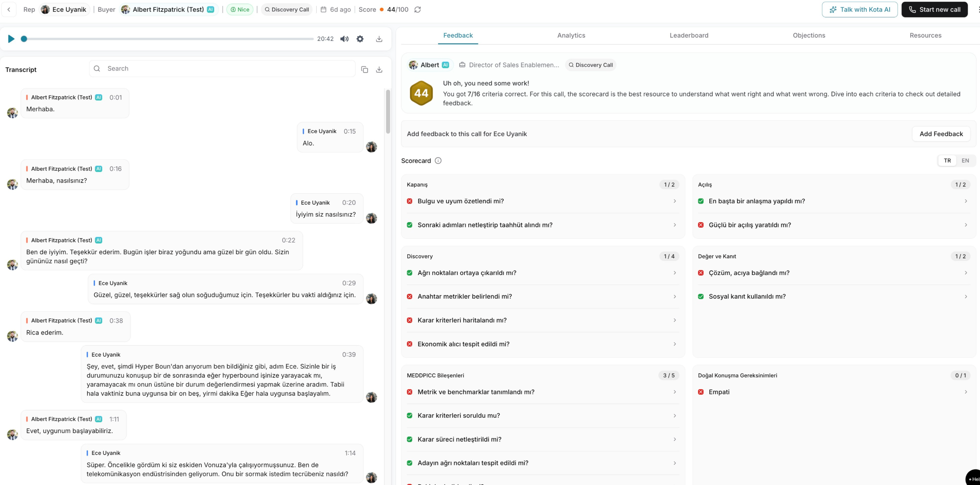Click the Discovery Call chip beside Albert
The height and width of the screenshot is (485, 980).
[590, 65]
